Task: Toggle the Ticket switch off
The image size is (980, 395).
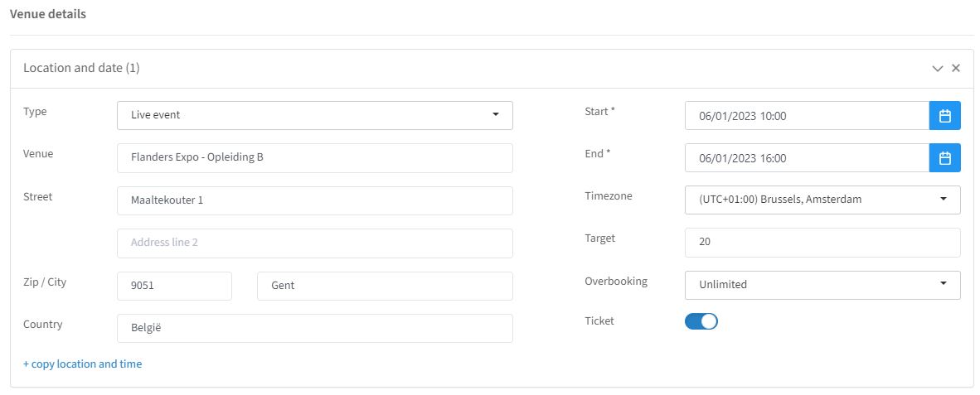Action: [701, 321]
